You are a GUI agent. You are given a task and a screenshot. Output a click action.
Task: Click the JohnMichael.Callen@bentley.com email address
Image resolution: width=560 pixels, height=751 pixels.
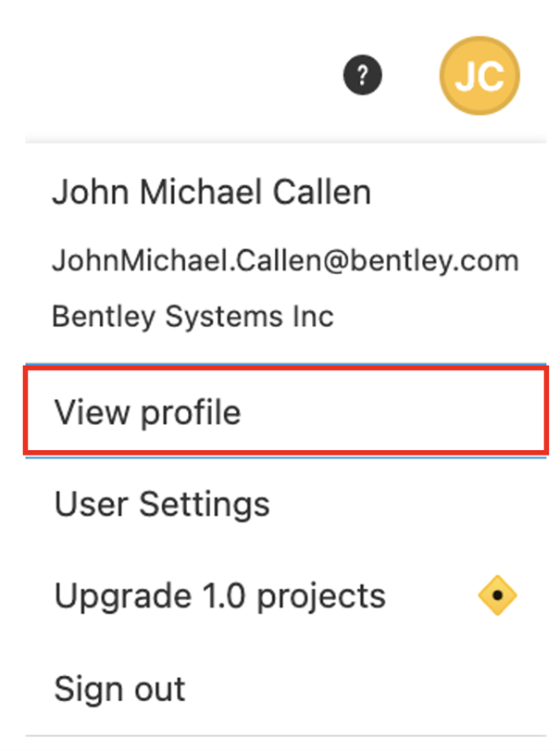pos(284,260)
